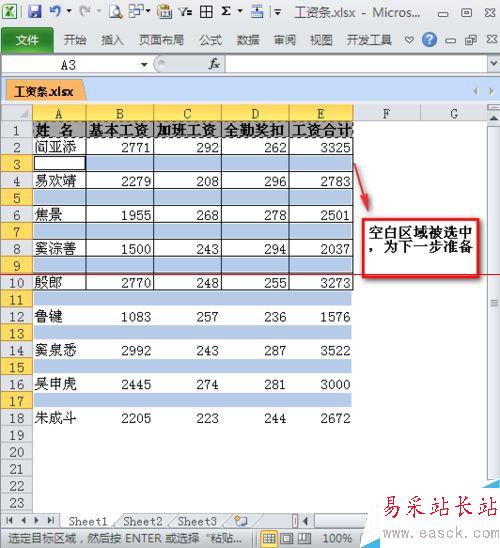Expand the formula bar chevron
Screen dimensions: 500x548
[493, 64]
